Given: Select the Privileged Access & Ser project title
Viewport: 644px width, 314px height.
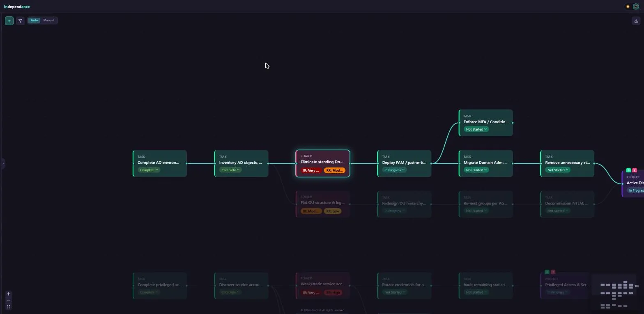Looking at the screenshot, I should 567,284.
